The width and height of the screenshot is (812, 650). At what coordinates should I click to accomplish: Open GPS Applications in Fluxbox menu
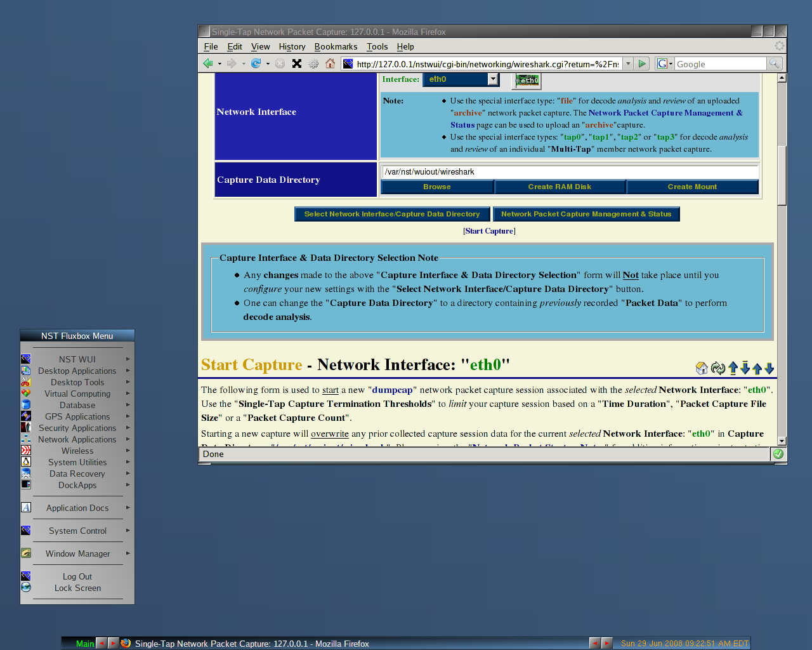tap(77, 416)
